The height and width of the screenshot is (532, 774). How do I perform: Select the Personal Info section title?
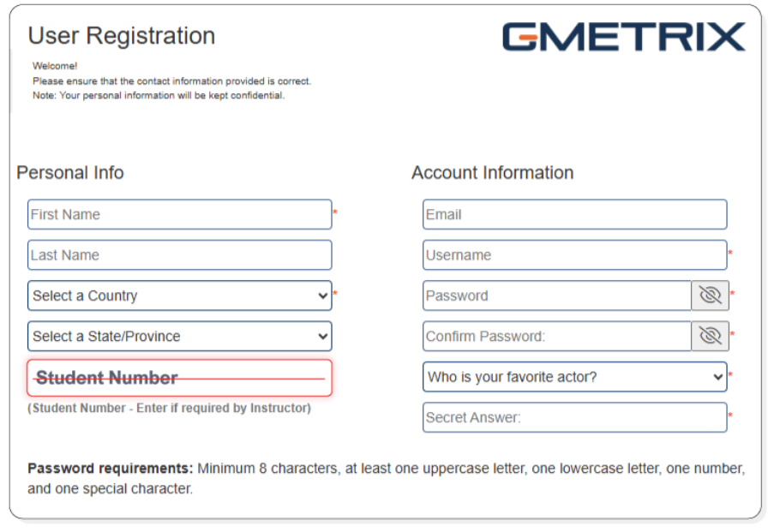coord(69,173)
